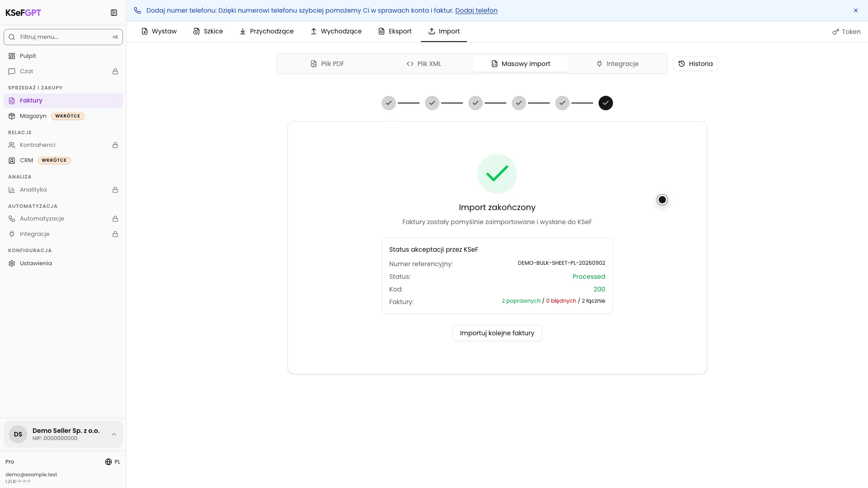868x488 pixels.
Task: Click the final black step indicator
Action: [606, 103]
